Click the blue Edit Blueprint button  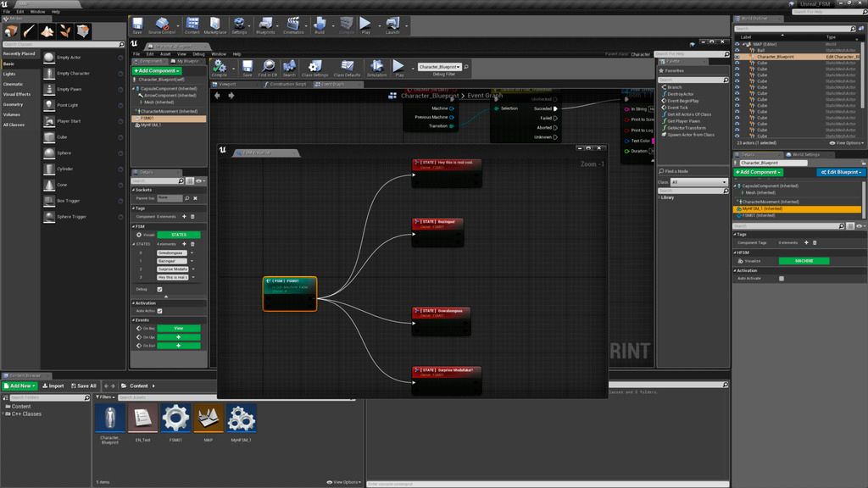point(841,172)
